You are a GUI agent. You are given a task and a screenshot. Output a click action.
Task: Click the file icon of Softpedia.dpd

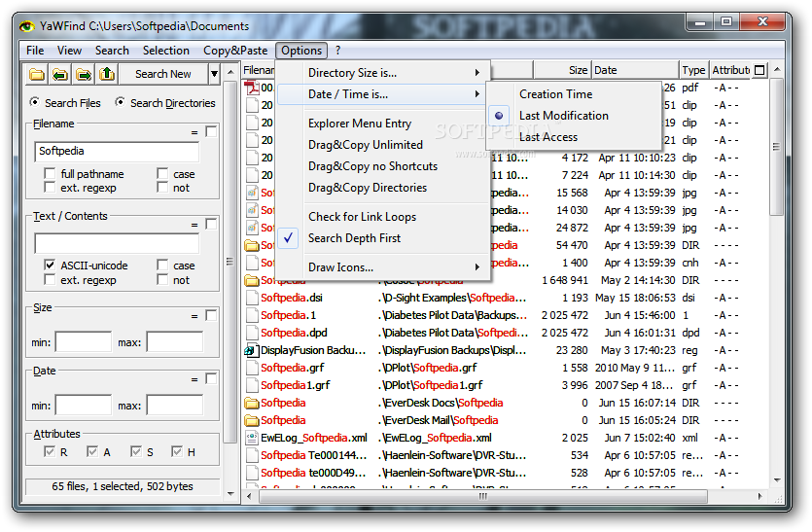tap(252, 333)
